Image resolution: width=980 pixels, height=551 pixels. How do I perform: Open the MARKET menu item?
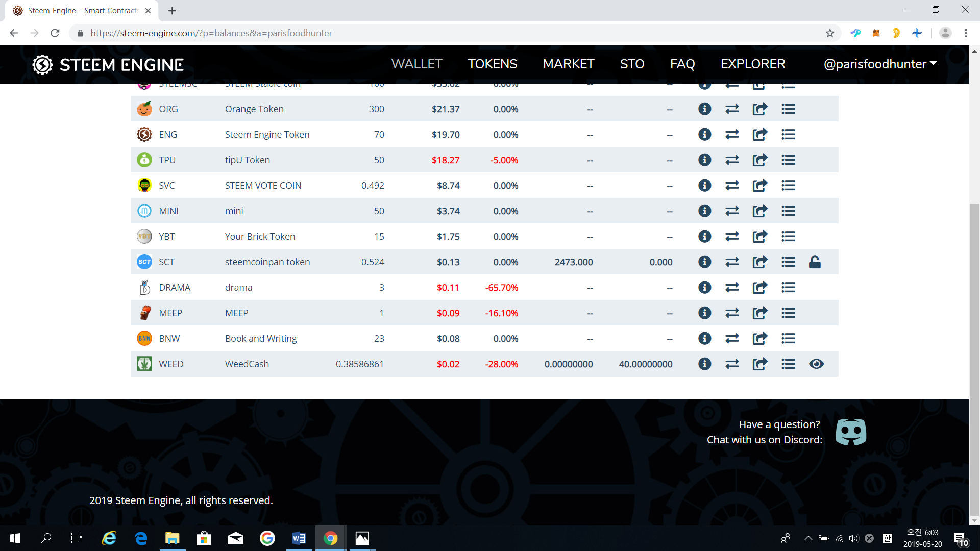(569, 64)
